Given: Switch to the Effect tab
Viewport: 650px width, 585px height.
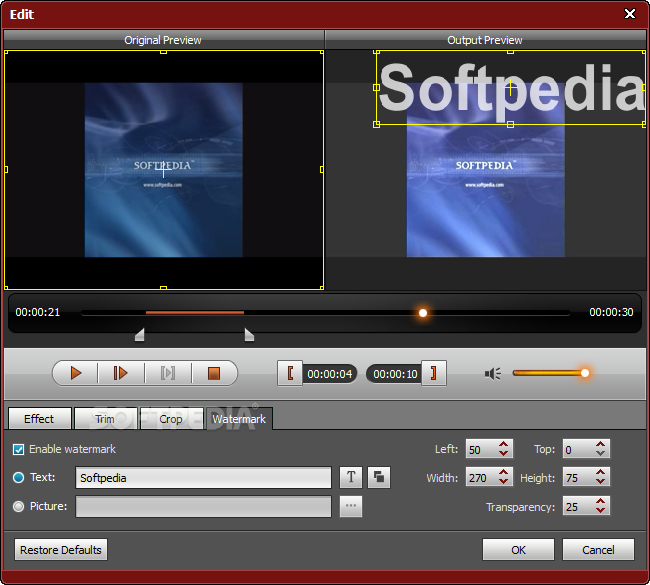Looking at the screenshot, I should pyautogui.click(x=39, y=419).
